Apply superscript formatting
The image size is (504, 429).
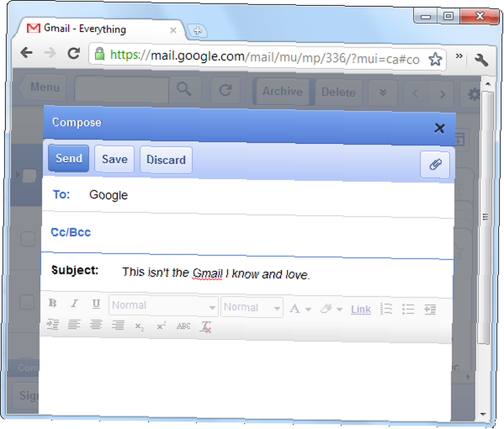(161, 326)
